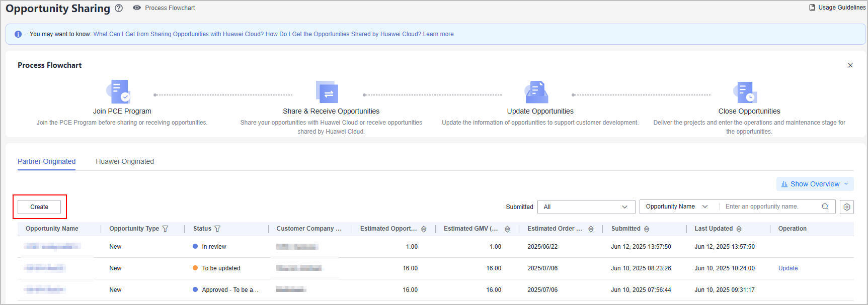Filter by Opportunity Type funnel icon
Viewport: 868px width, 305px height.
click(x=165, y=229)
